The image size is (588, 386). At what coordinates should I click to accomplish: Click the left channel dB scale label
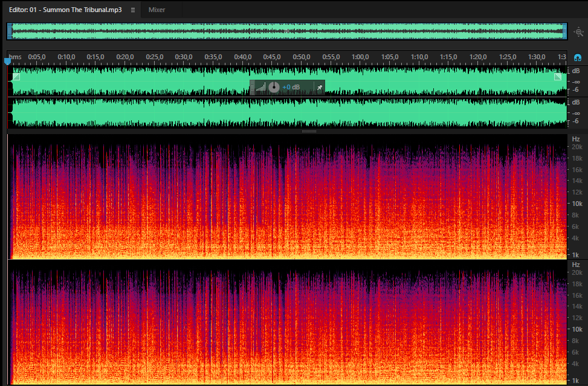(x=576, y=71)
